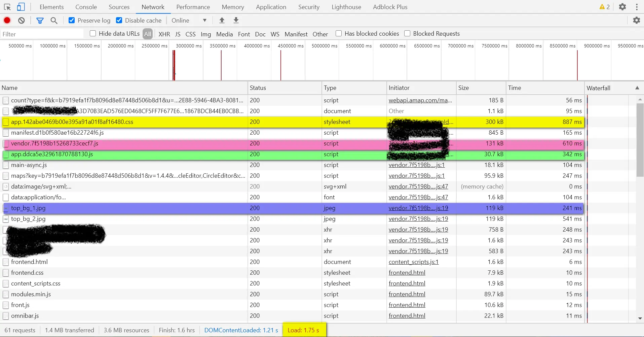Toggle the filter funnel icon
The height and width of the screenshot is (337, 644).
click(x=40, y=21)
